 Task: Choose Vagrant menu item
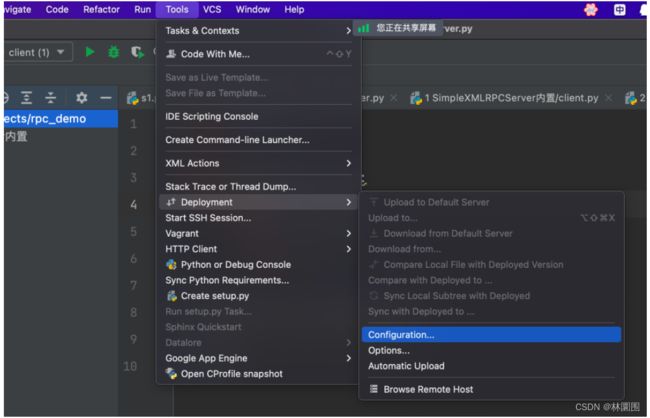point(258,233)
